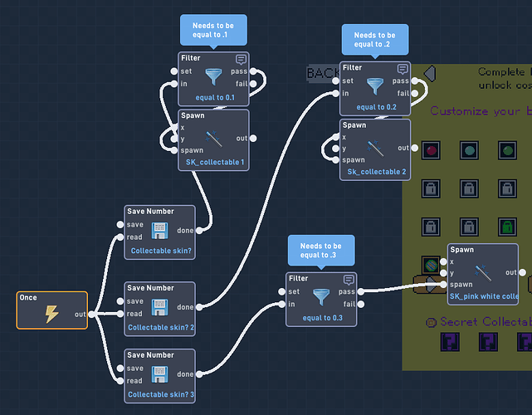Select the teal ball skin swatch
Image resolution: width=532 pixels, height=415 pixels.
coord(469,150)
